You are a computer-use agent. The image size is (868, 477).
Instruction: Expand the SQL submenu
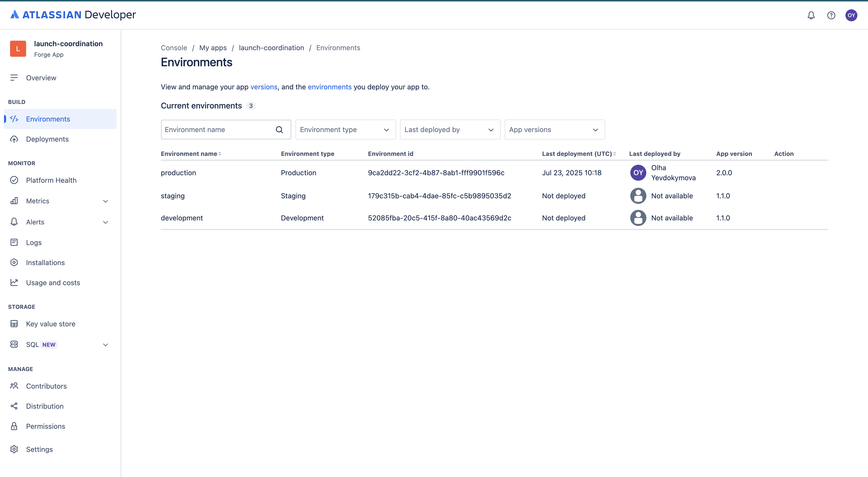pos(106,344)
